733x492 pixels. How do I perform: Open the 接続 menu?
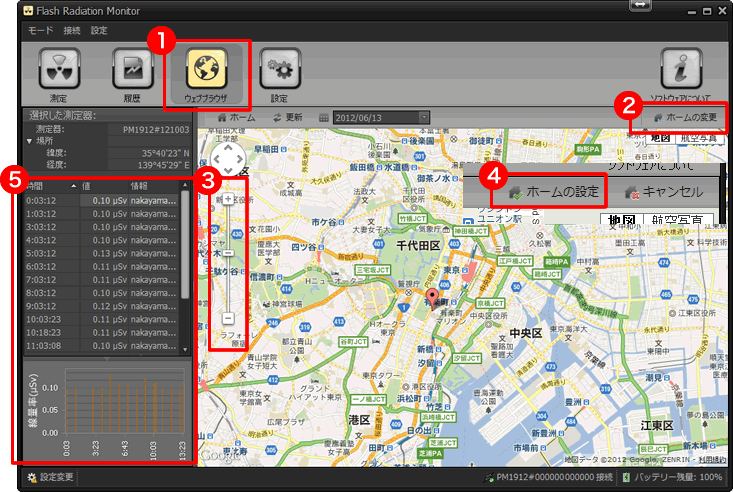72,30
